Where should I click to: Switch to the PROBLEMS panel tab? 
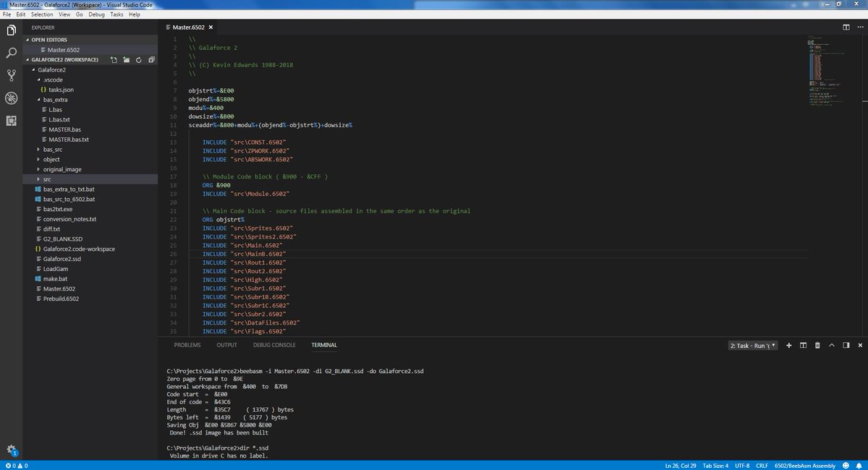187,346
